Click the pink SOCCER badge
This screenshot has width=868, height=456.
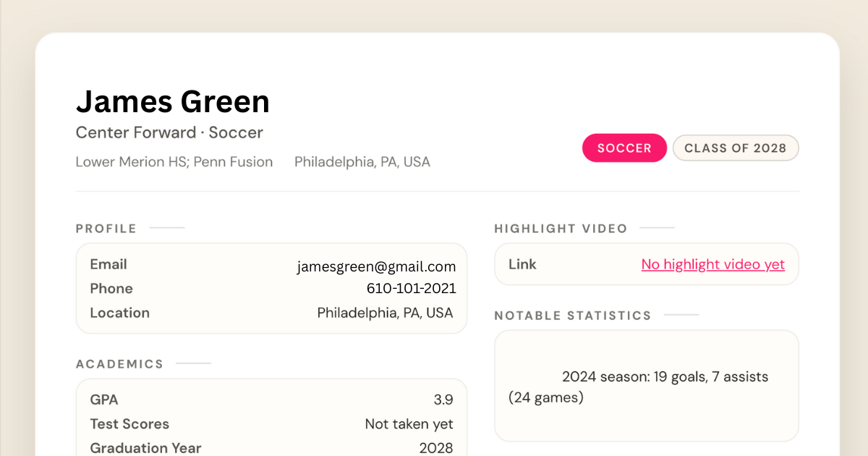coord(624,148)
